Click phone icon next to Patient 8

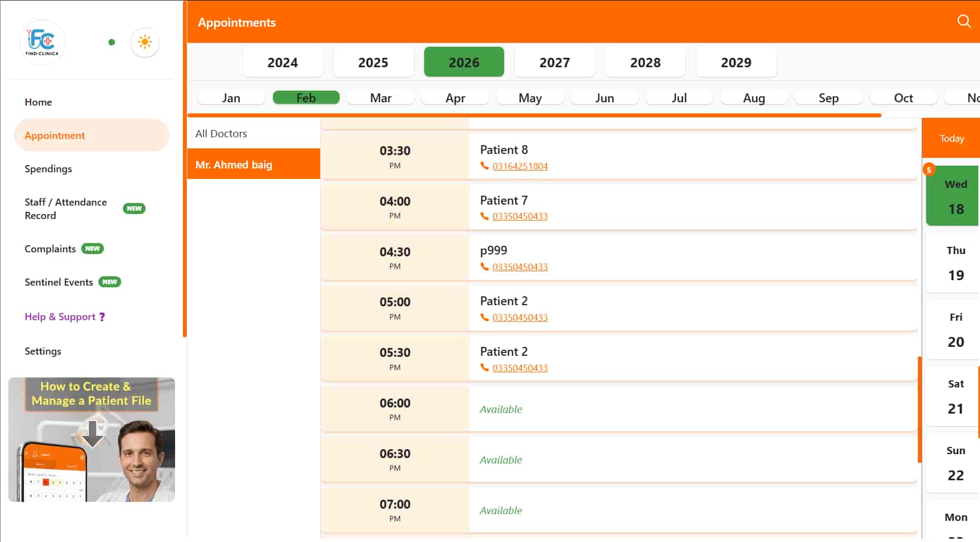point(484,166)
